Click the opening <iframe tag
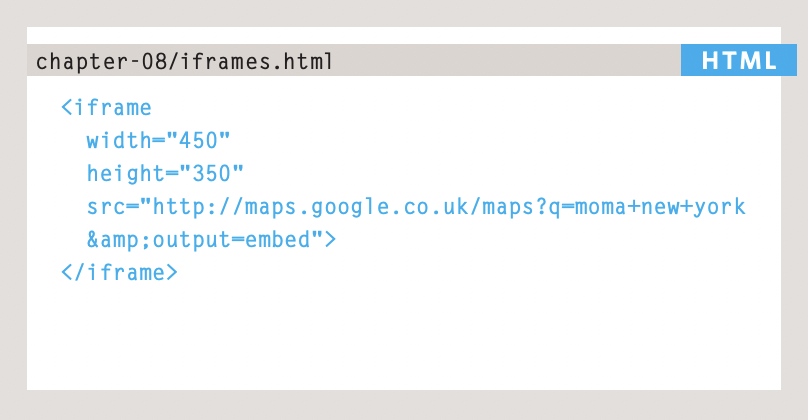The width and height of the screenshot is (808, 420). coord(106,108)
